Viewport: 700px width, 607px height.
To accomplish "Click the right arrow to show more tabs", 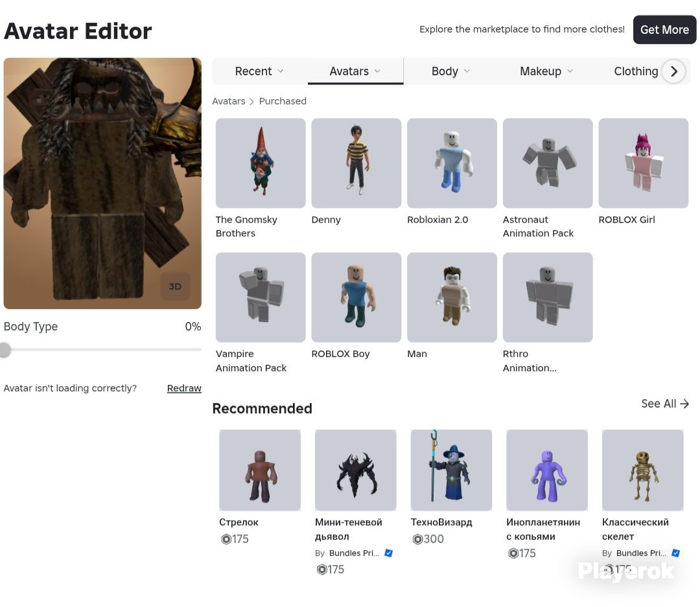I will pyautogui.click(x=673, y=71).
